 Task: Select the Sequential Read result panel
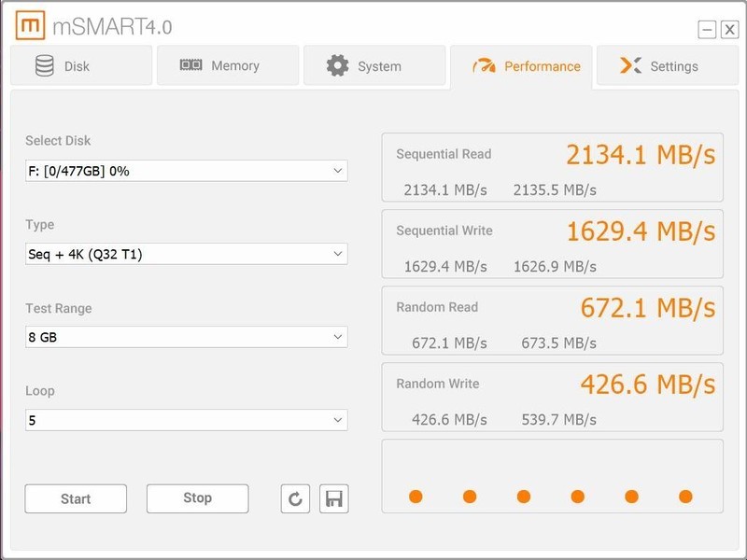coord(552,168)
